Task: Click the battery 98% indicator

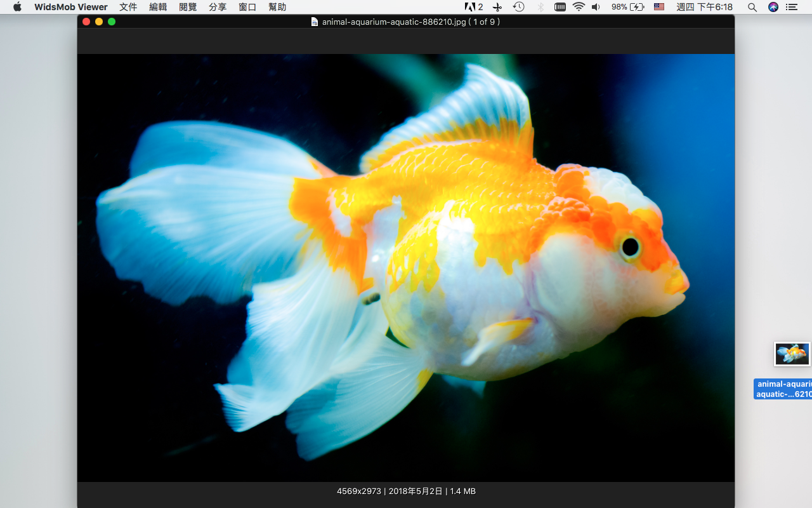Action: click(x=627, y=7)
